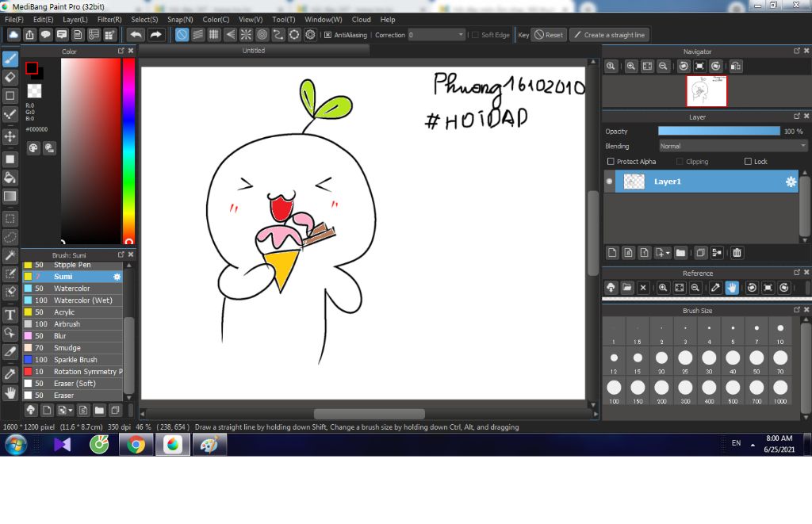Select the Select Pen tool
812x524 pixels.
pos(10,274)
